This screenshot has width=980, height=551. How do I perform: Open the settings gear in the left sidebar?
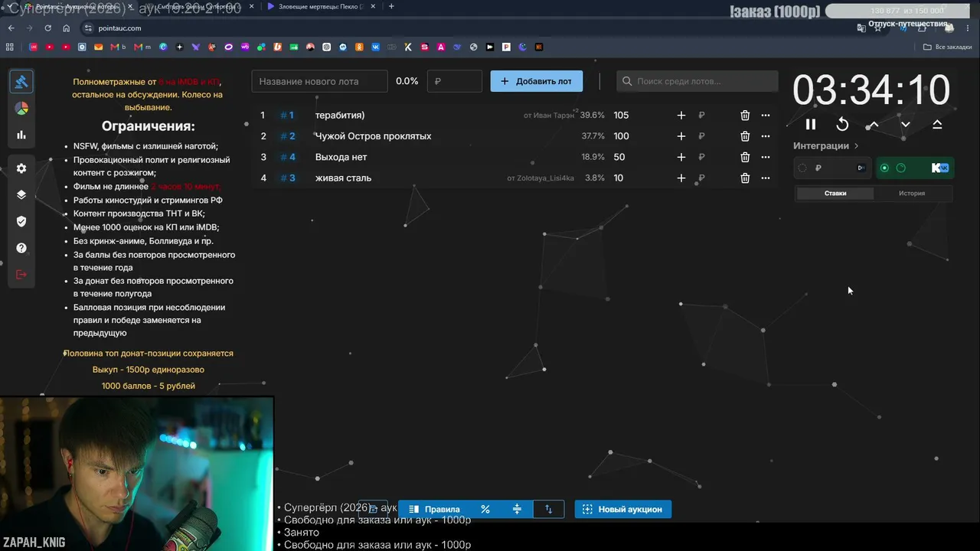coord(21,168)
